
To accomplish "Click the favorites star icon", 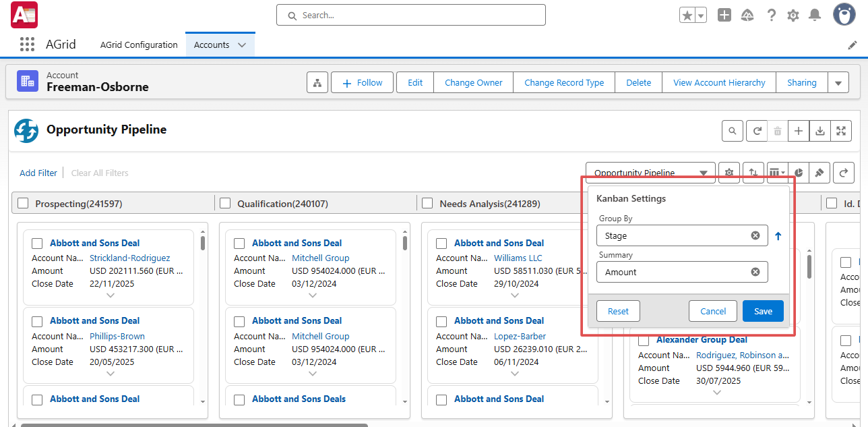I will [687, 15].
